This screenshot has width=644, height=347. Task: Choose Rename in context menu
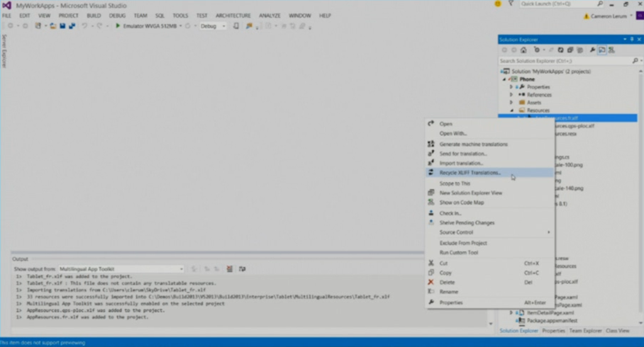489,292
